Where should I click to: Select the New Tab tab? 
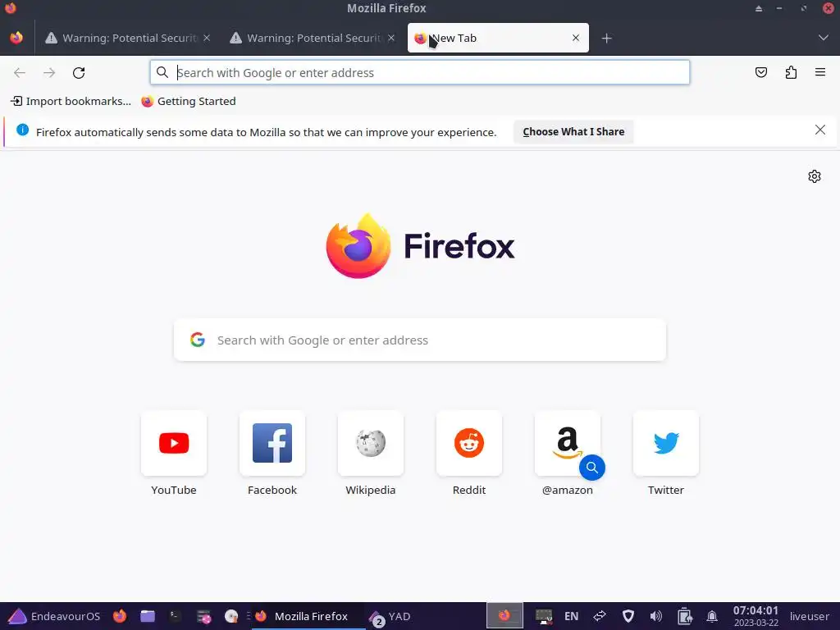(x=498, y=38)
